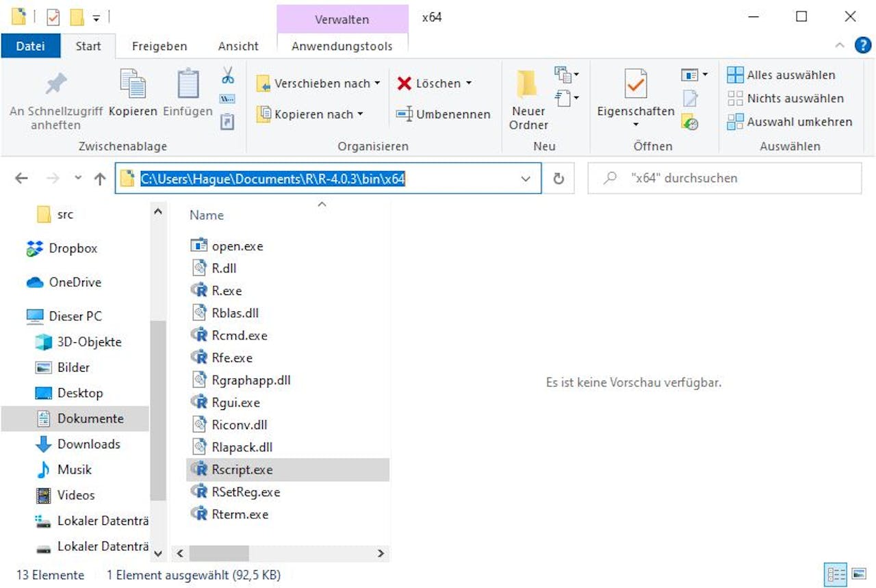Click the Kopieren ribbon icon

133,84
